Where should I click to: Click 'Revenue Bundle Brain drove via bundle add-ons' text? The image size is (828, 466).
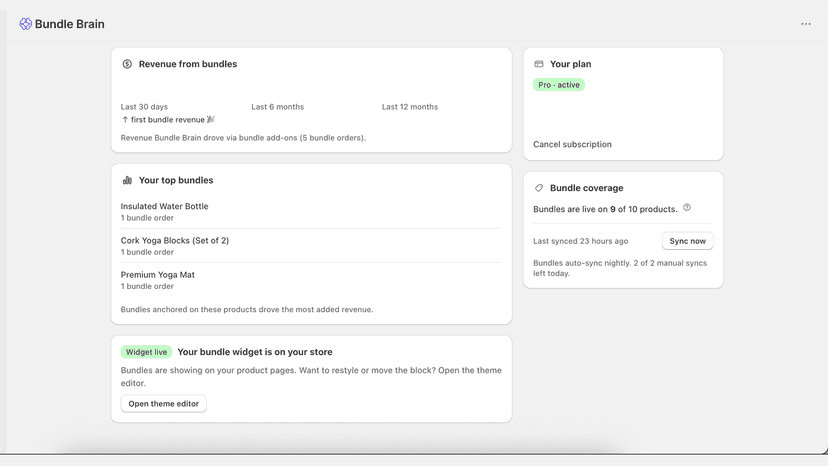(x=243, y=138)
